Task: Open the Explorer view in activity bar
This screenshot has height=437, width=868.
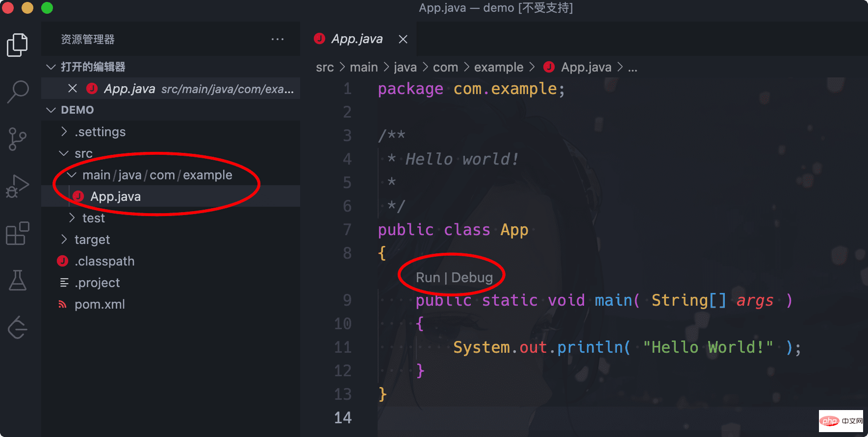Action: [18, 45]
